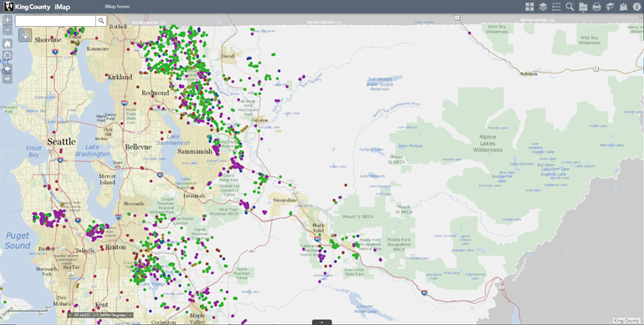Show the map legend list icon
Viewport: 644px width, 325px height.
point(556,7)
